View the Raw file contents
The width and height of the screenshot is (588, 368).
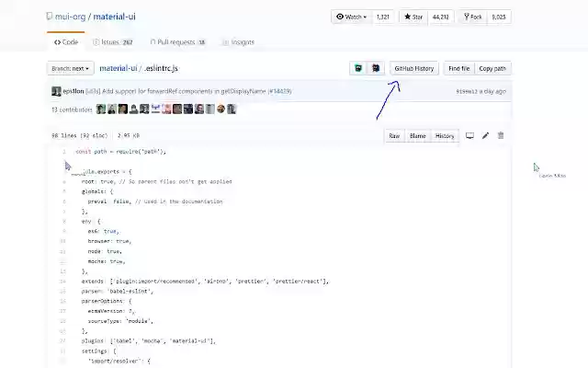394,136
